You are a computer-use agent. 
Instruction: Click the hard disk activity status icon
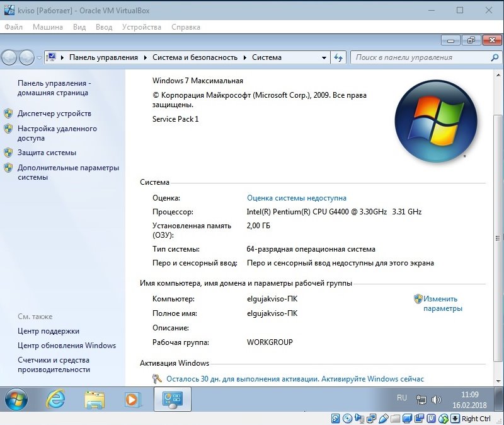pos(335,419)
